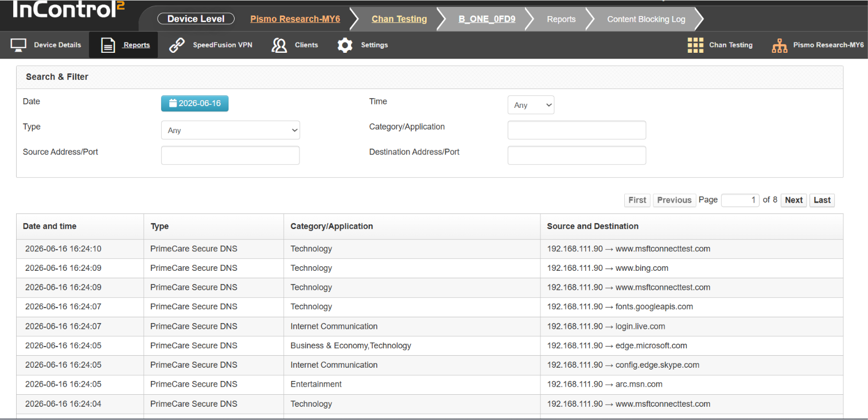Image resolution: width=868 pixels, height=420 pixels.
Task: Follow the Pismo Research-MY6 breadcrumb link
Action: [x=295, y=19]
